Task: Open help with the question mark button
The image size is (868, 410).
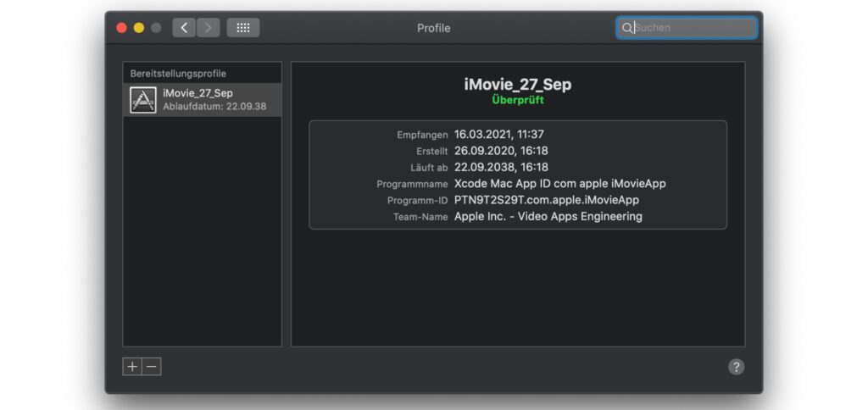Action: [x=736, y=367]
